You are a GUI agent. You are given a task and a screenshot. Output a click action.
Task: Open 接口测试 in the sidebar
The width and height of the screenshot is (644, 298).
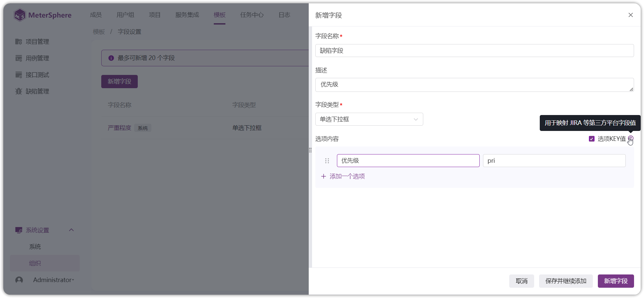tap(32, 75)
